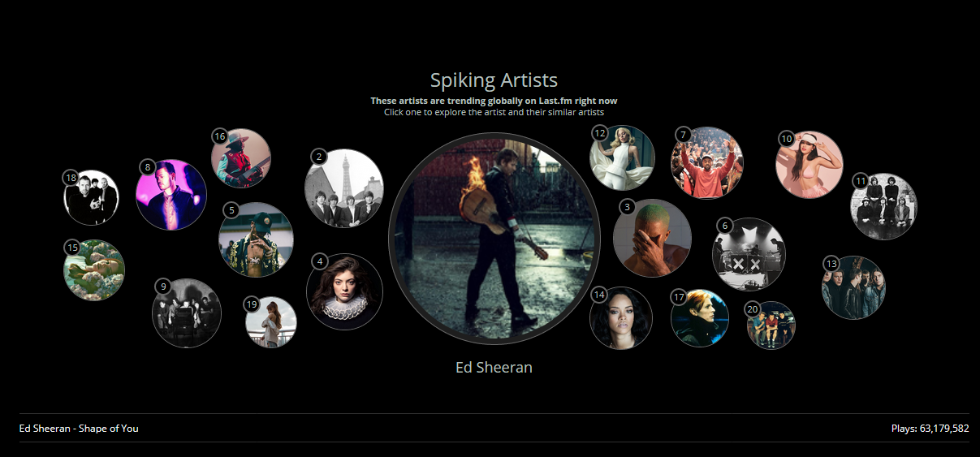
Task: Open the large central Ed Sheeran artist bubble
Action: pyautogui.click(x=494, y=239)
